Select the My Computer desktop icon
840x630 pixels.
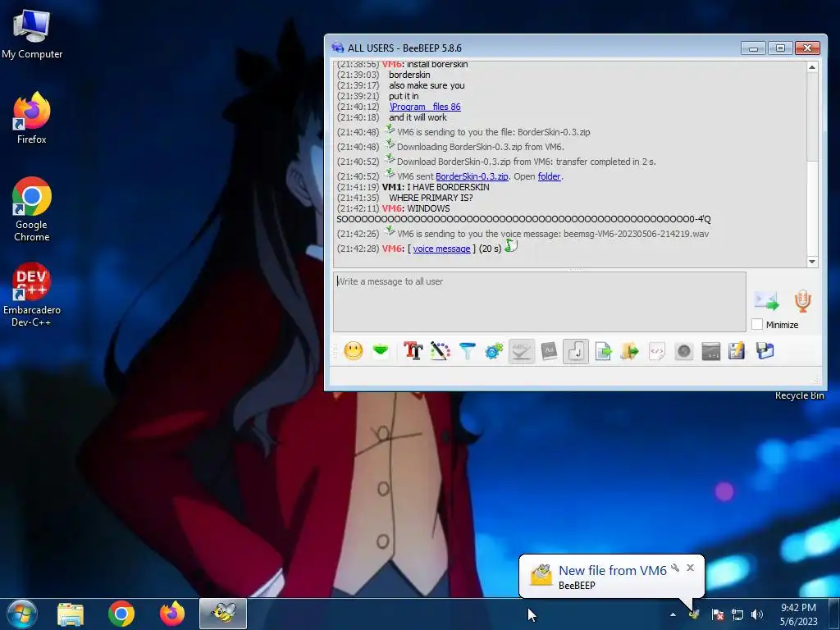(32, 34)
